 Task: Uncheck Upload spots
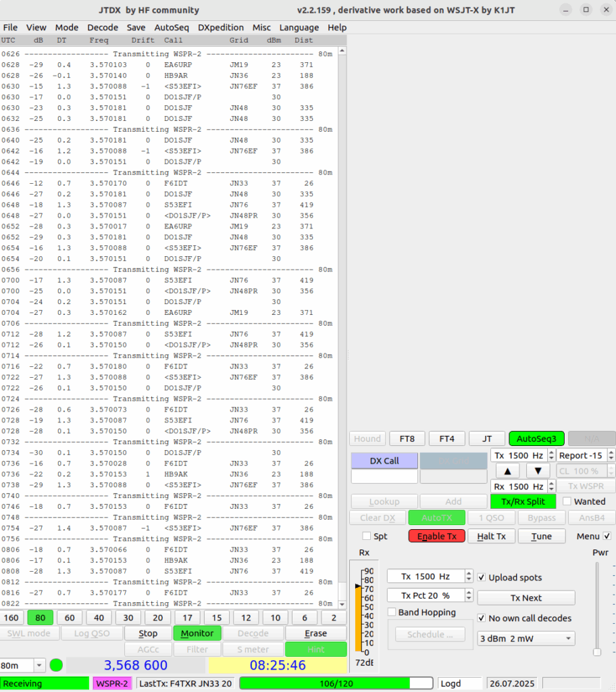(482, 577)
